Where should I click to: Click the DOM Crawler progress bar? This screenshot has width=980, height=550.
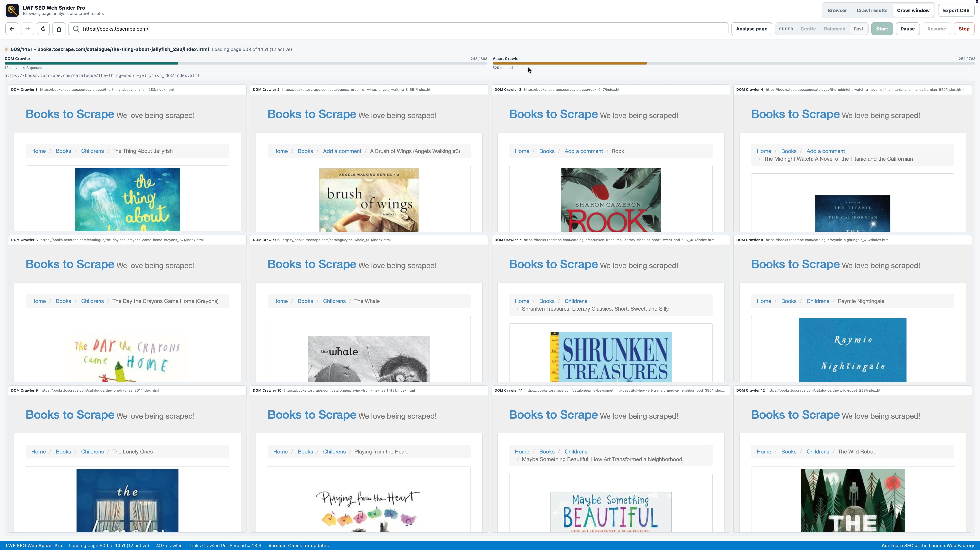point(246,63)
